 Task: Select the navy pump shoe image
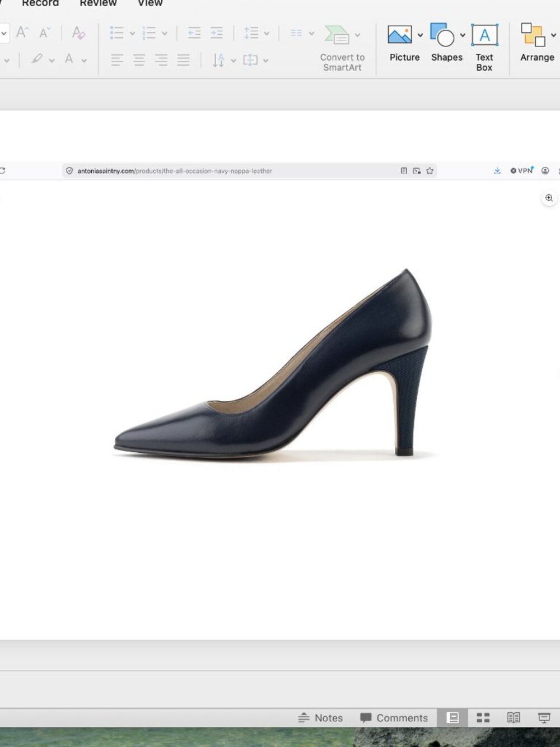coord(273,363)
